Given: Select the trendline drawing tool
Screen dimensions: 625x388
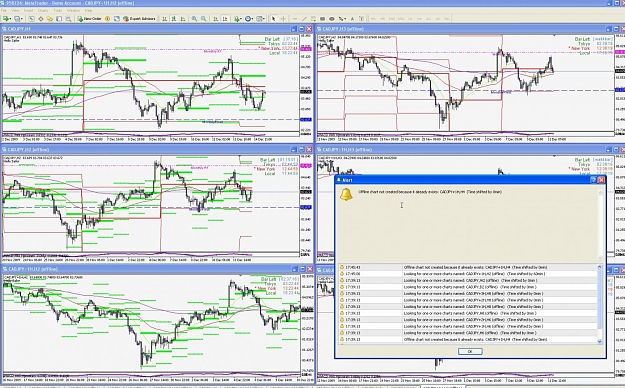Looking at the screenshot, I should pos(304,19).
